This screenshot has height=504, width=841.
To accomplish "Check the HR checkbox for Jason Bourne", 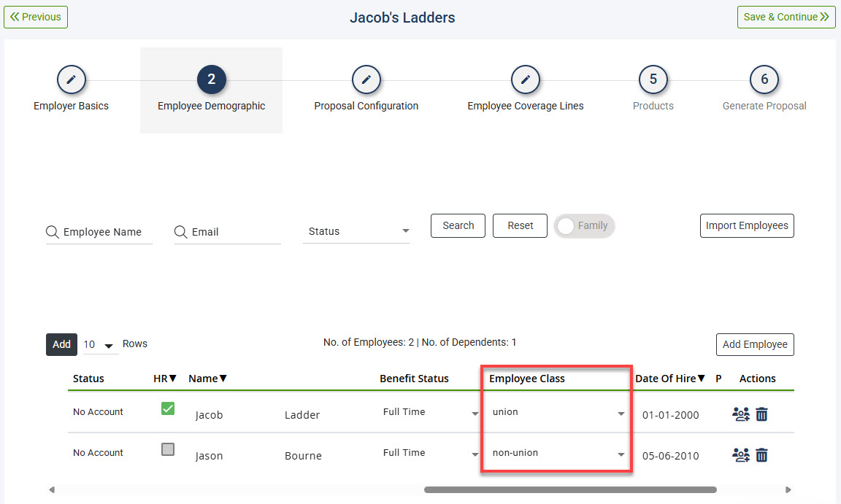I will tap(167, 449).
